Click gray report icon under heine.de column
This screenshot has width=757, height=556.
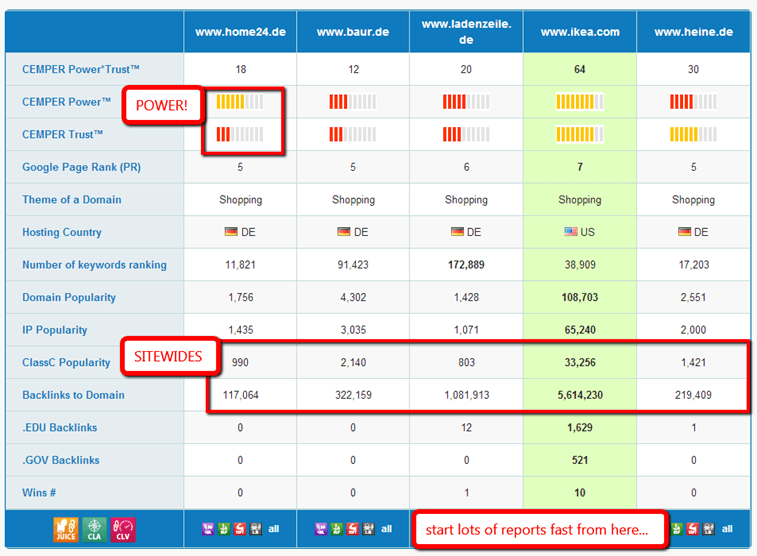[x=708, y=529]
